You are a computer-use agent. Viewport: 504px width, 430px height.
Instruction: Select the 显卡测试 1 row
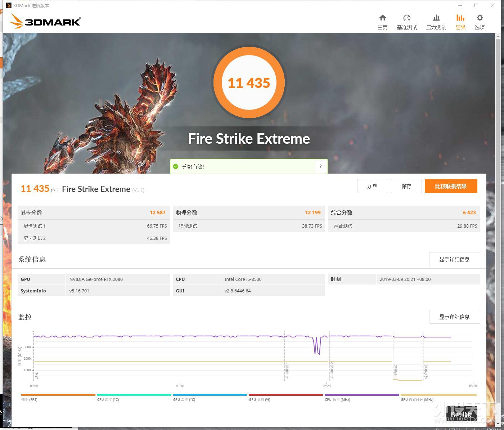(x=94, y=226)
